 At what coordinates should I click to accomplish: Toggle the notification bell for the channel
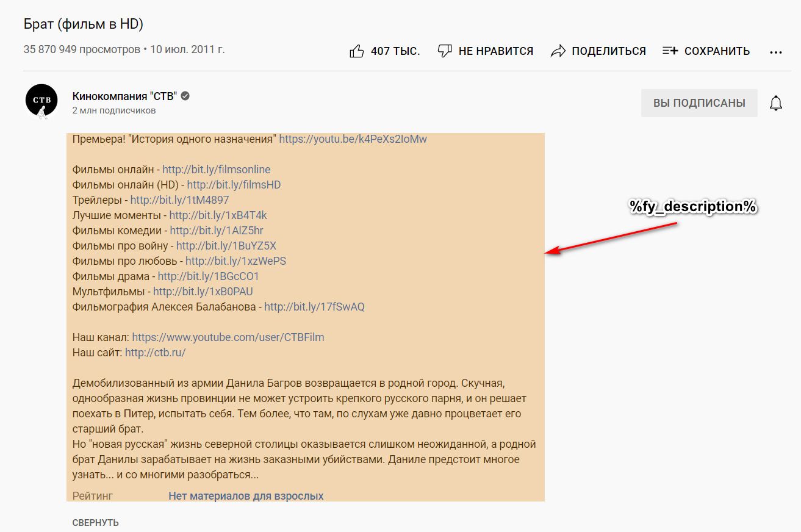(776, 103)
